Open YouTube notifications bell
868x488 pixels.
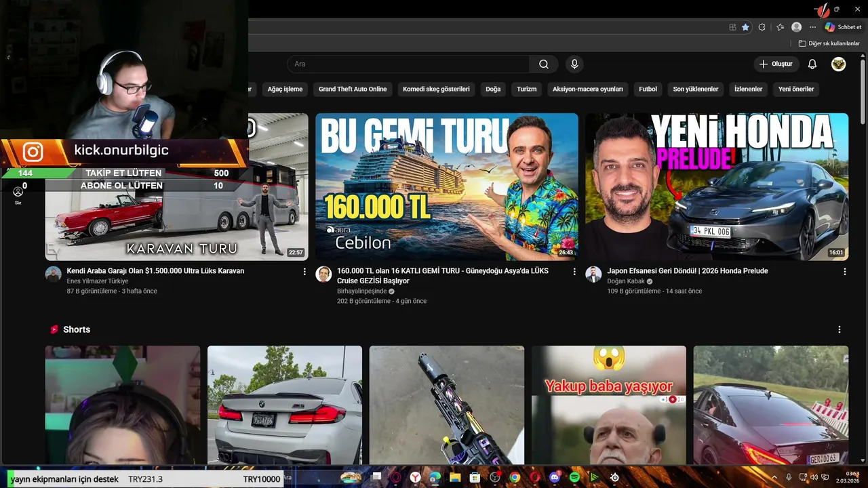click(812, 64)
